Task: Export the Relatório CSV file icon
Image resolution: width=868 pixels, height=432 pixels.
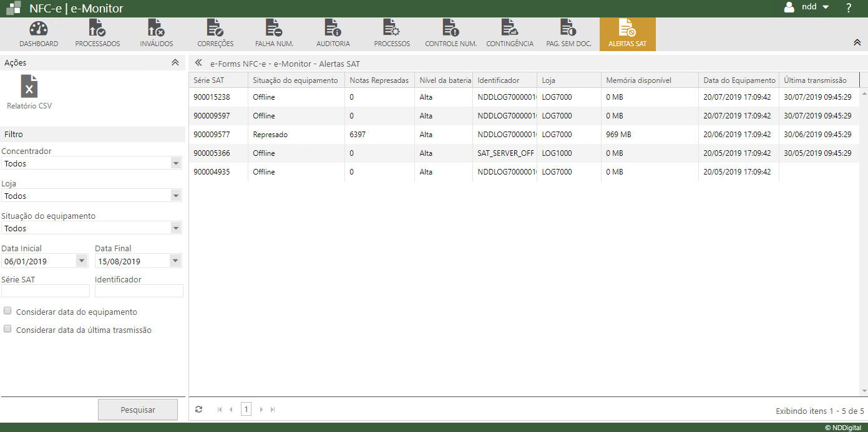Action: pos(29,87)
